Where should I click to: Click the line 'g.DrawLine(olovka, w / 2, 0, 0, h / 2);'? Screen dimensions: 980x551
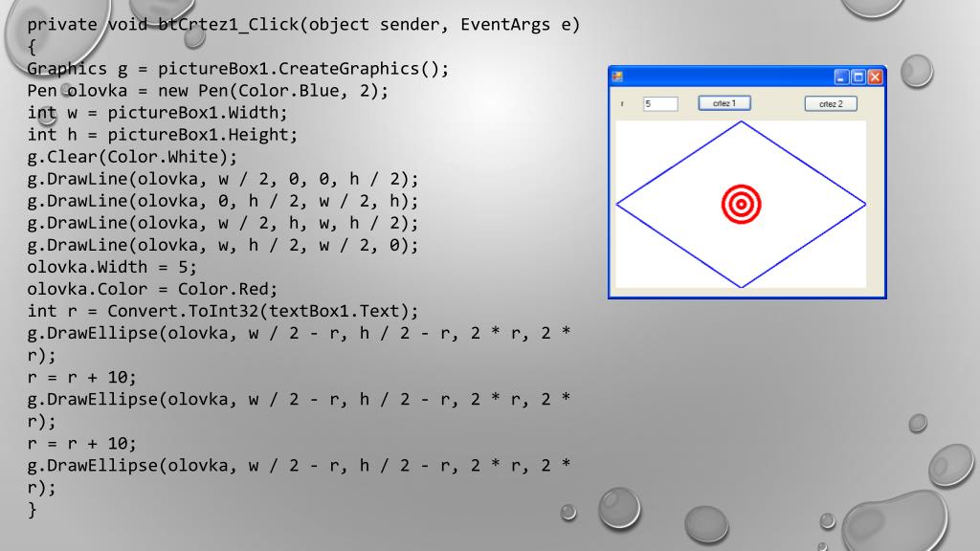(x=222, y=179)
